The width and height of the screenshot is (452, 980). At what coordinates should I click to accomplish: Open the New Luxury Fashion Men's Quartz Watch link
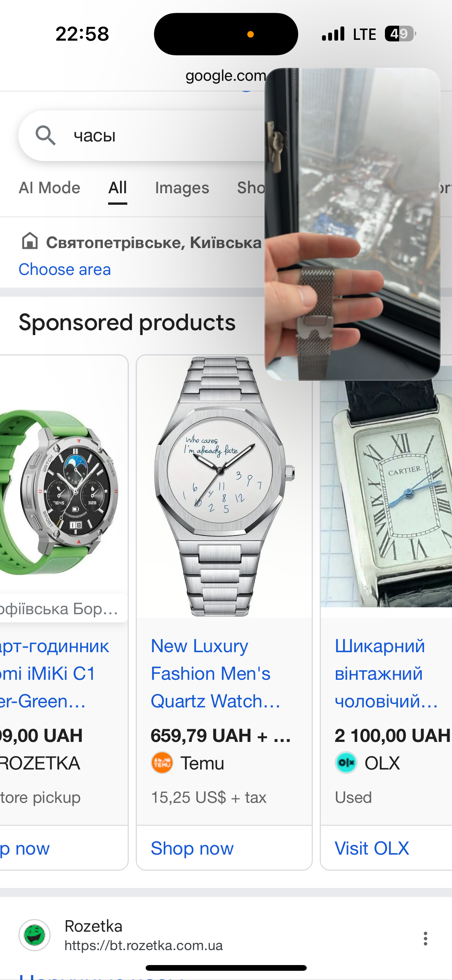tap(215, 673)
